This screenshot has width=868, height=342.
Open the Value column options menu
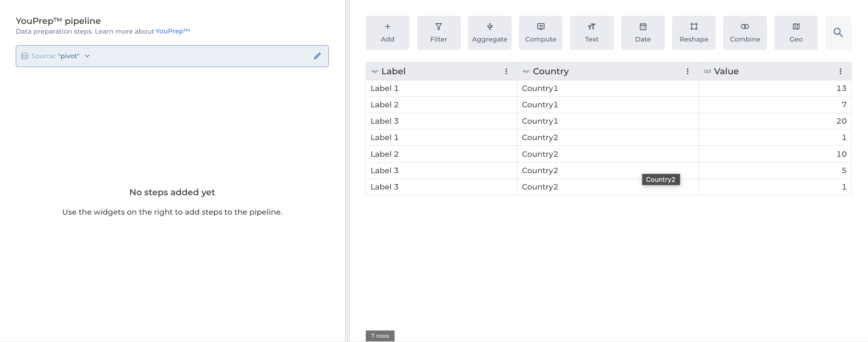[840, 72]
